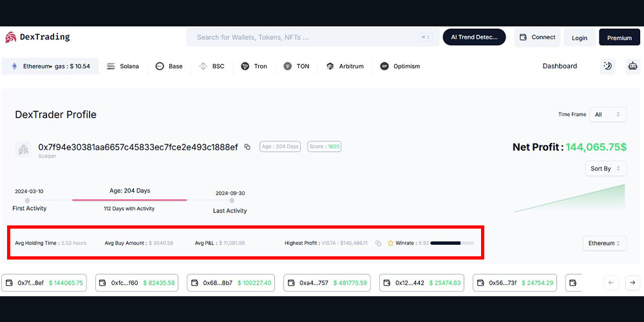Switch to the TON network tab
644x322 pixels.
coord(296,66)
